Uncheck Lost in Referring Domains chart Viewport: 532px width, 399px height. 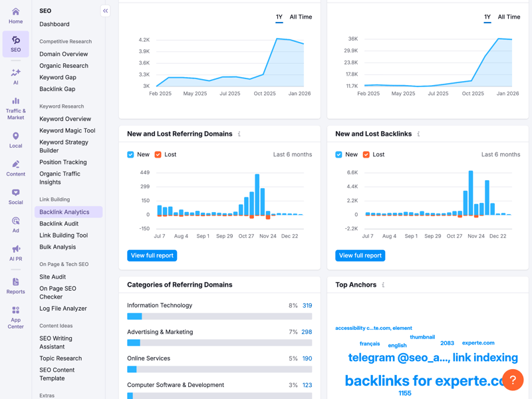click(x=158, y=154)
